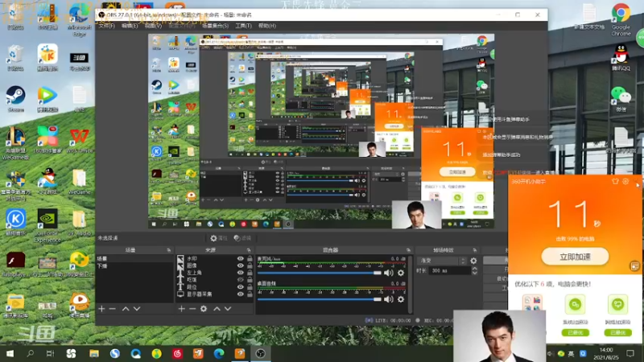Click 已优化 under 系统启动项
Screen dimensions: 644x362
[x=575, y=333]
